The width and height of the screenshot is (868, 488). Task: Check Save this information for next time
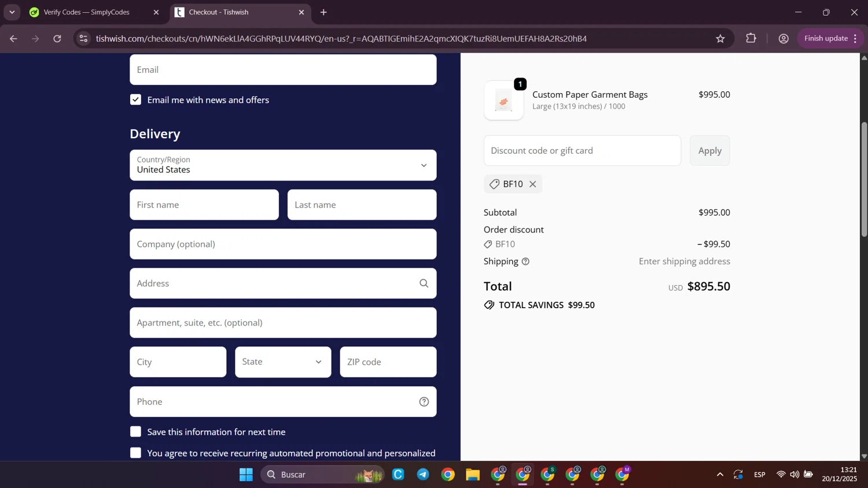pos(135,432)
